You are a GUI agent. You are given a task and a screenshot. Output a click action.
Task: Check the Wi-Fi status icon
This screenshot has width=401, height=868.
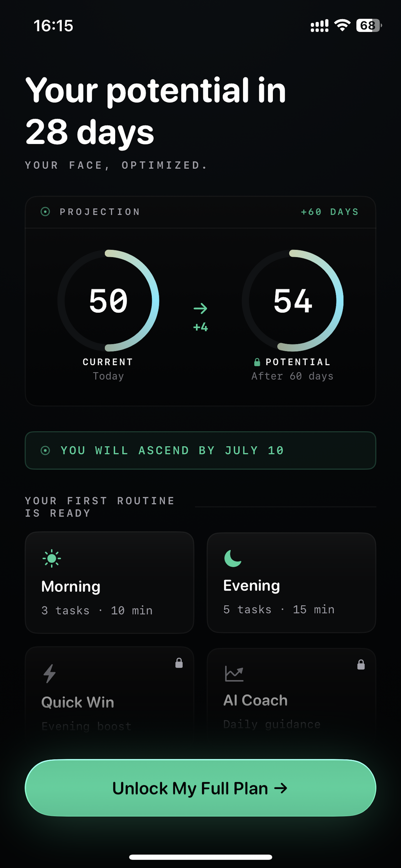[342, 25]
